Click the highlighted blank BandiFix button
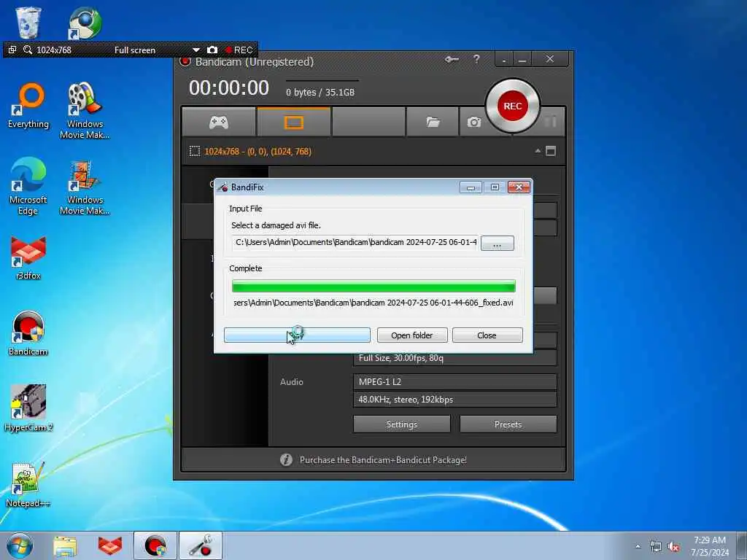The width and height of the screenshot is (747, 560). [297, 335]
